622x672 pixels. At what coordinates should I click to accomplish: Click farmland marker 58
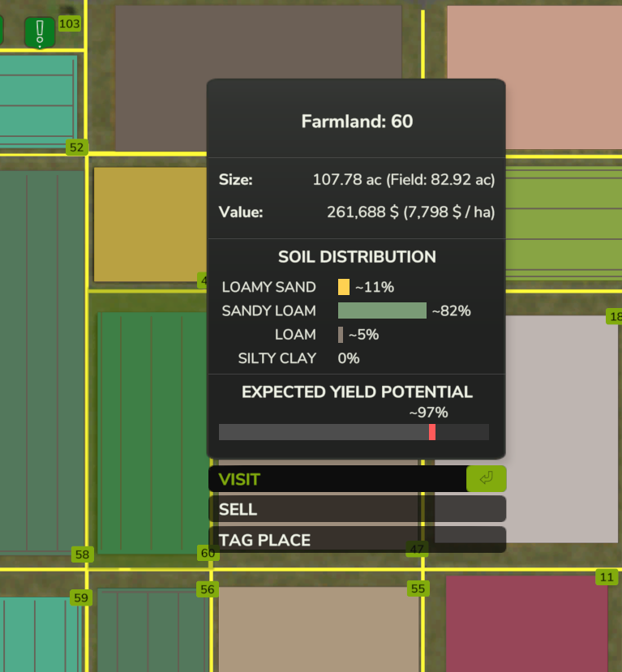[82, 554]
